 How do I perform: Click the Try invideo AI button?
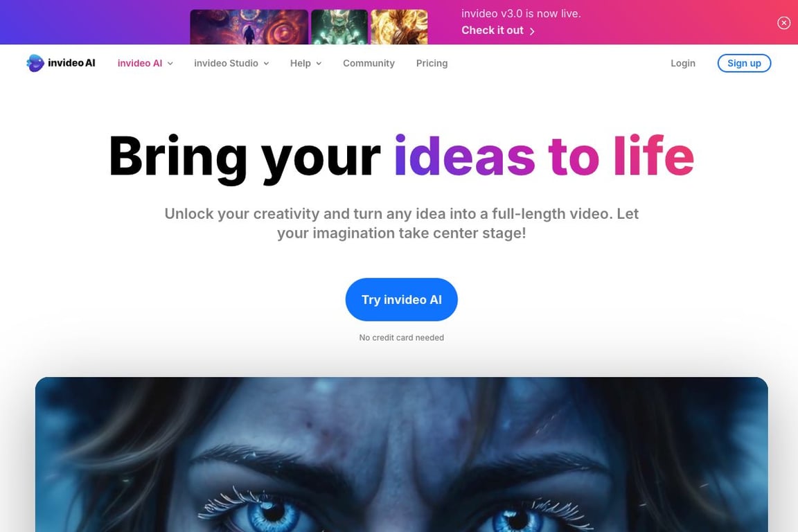(402, 299)
